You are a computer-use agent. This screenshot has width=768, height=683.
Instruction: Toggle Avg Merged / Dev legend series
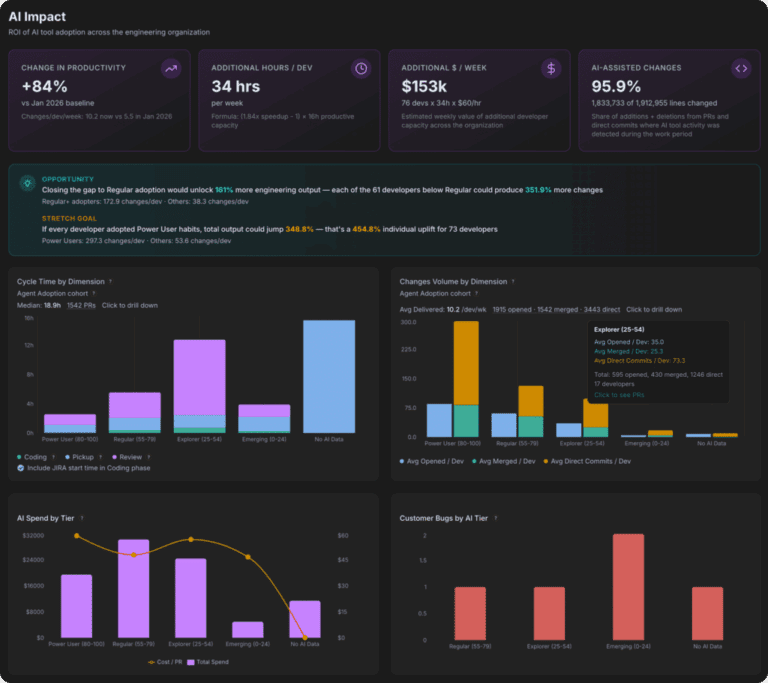point(504,462)
